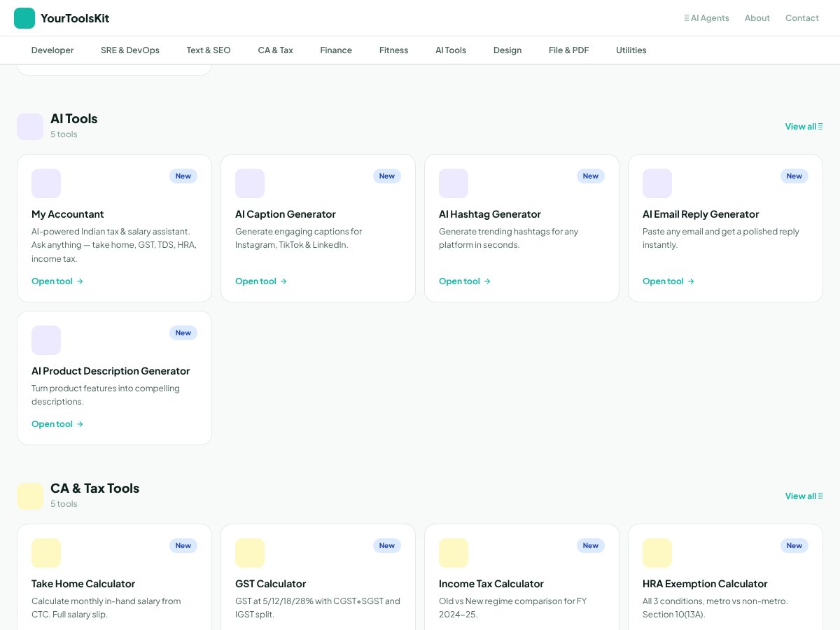Click the YourToolsKit teal logo icon
The width and height of the screenshot is (840, 630).
click(24, 18)
